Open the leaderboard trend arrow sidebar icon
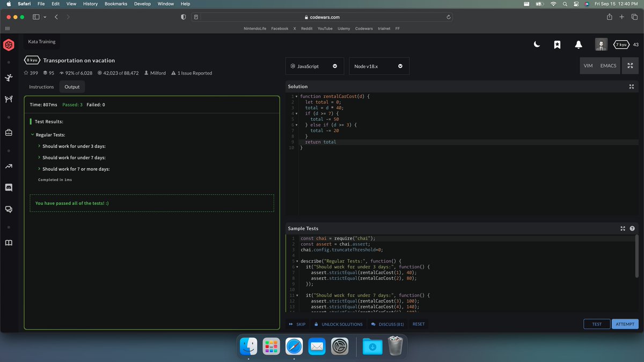 coord(9,166)
